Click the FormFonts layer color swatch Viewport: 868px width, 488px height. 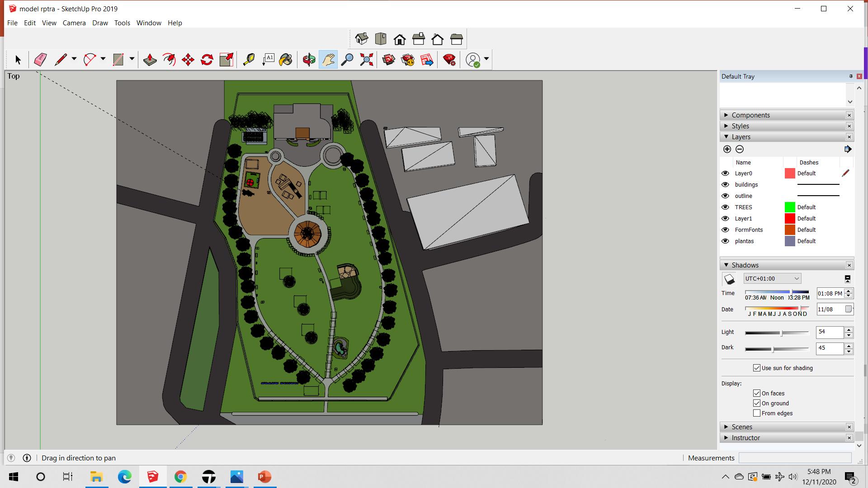(790, 230)
